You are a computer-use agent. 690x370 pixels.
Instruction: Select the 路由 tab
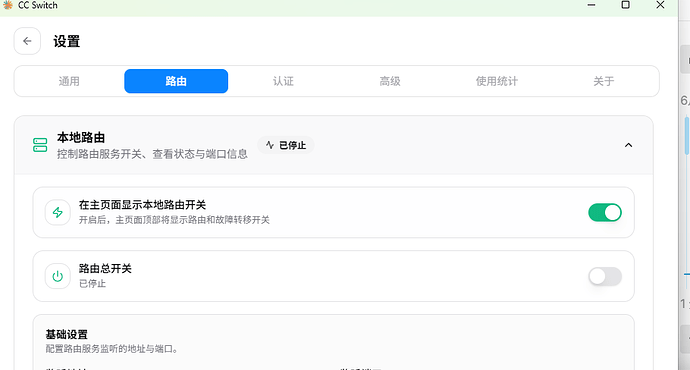(x=176, y=81)
